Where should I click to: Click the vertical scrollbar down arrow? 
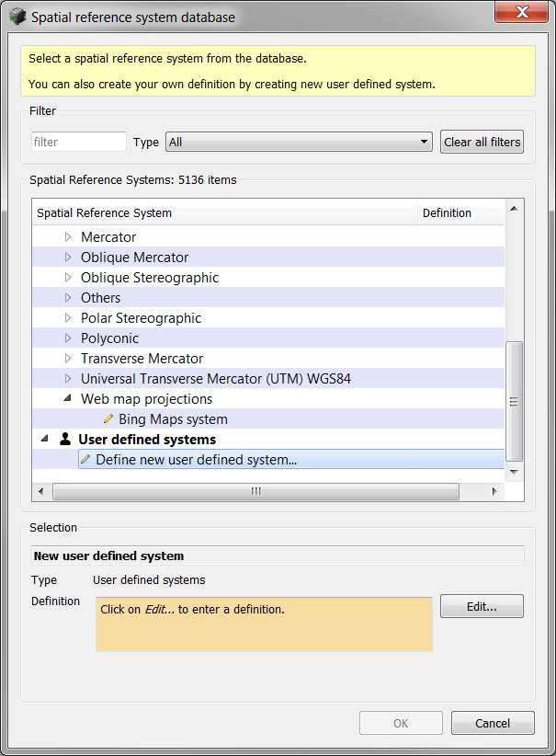click(x=514, y=472)
